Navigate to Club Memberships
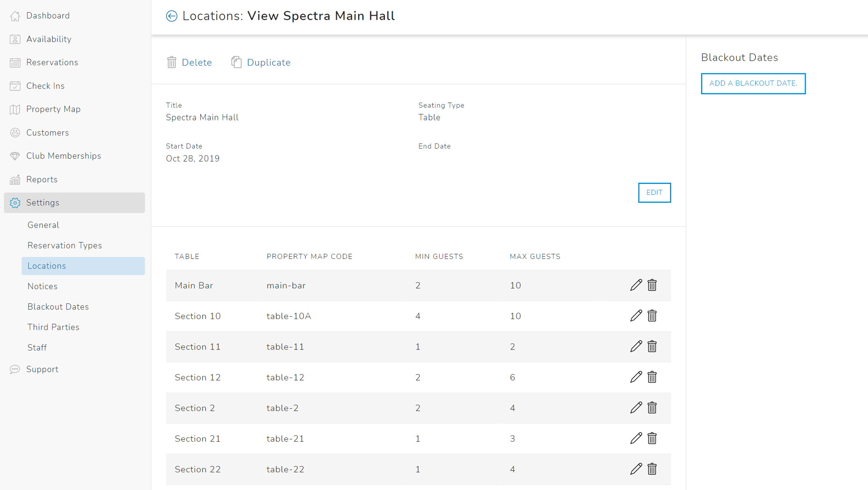The image size is (868, 490). click(64, 156)
